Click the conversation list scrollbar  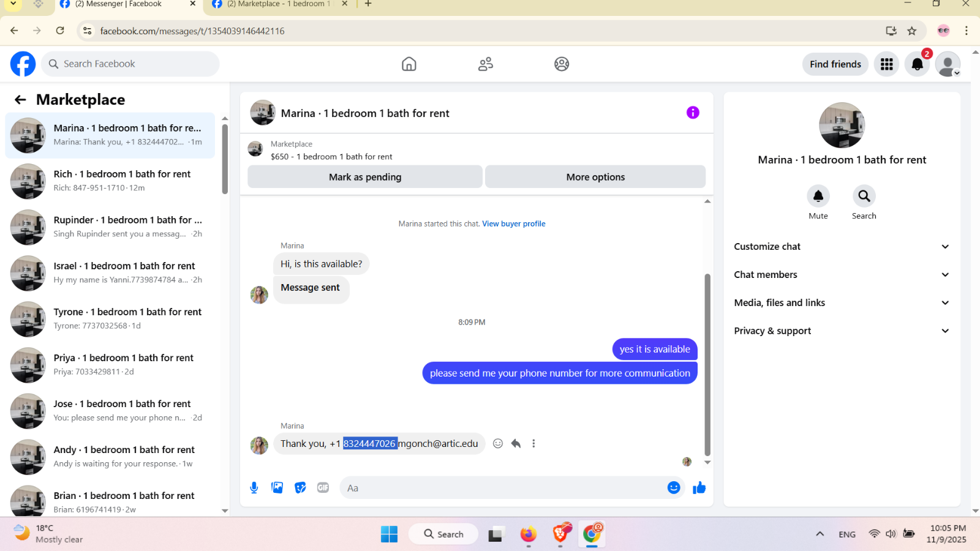tap(225, 159)
